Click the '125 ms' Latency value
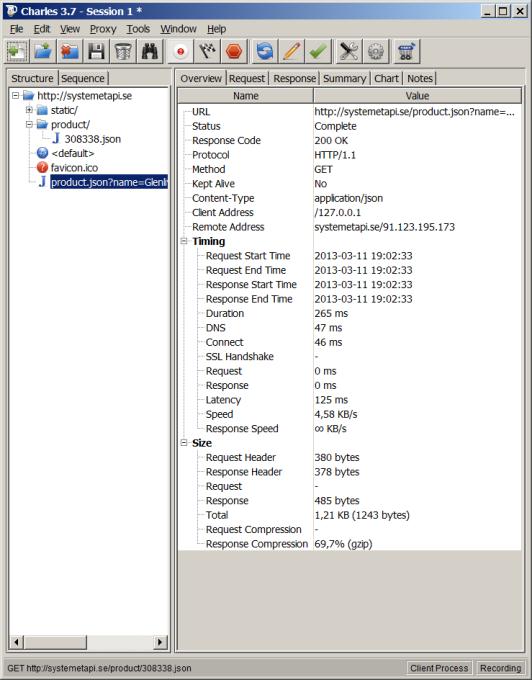The image size is (532, 680). (x=331, y=400)
